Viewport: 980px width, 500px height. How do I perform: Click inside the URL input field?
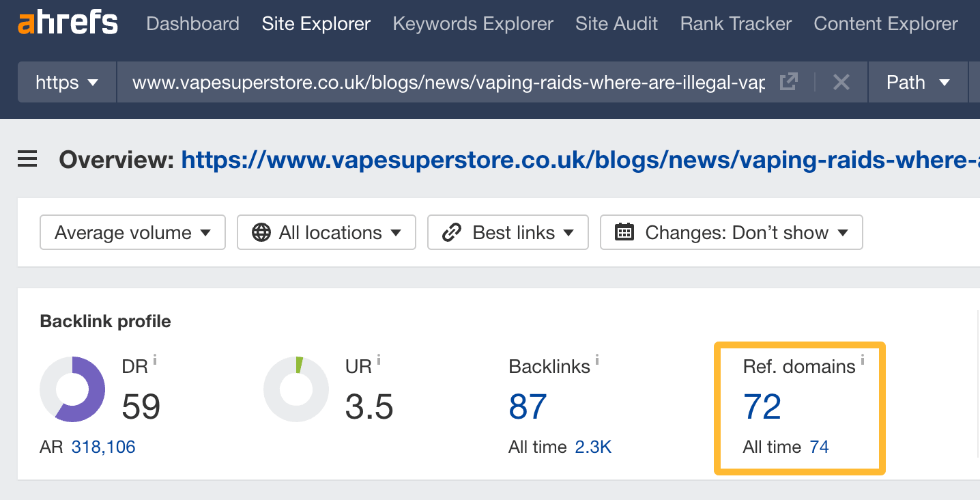(x=444, y=82)
